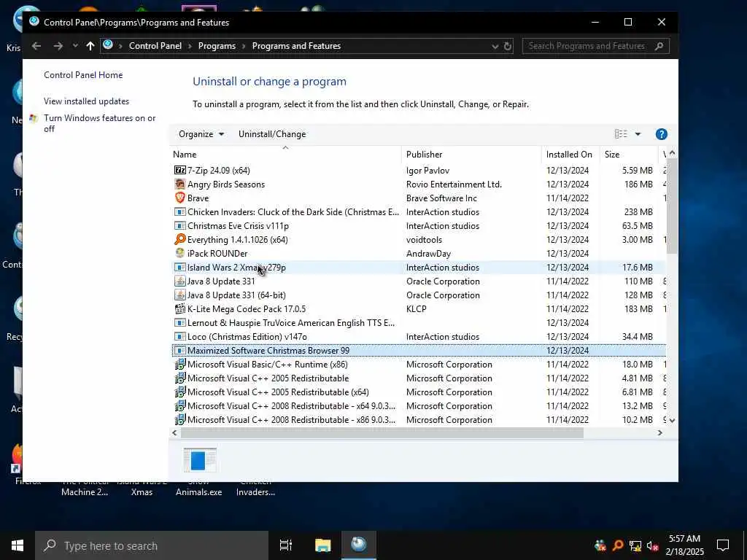The width and height of the screenshot is (747, 560).
Task: Click the Control Panel breadcrumb
Action: point(155,46)
